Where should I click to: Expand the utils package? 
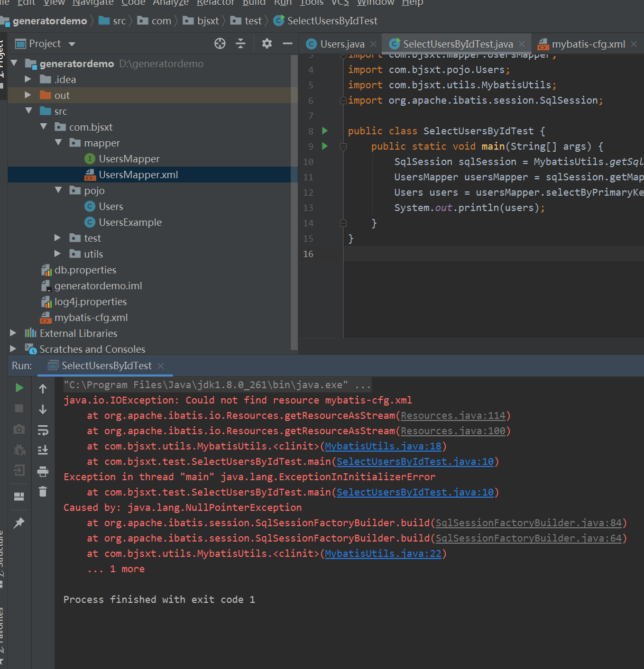click(58, 254)
